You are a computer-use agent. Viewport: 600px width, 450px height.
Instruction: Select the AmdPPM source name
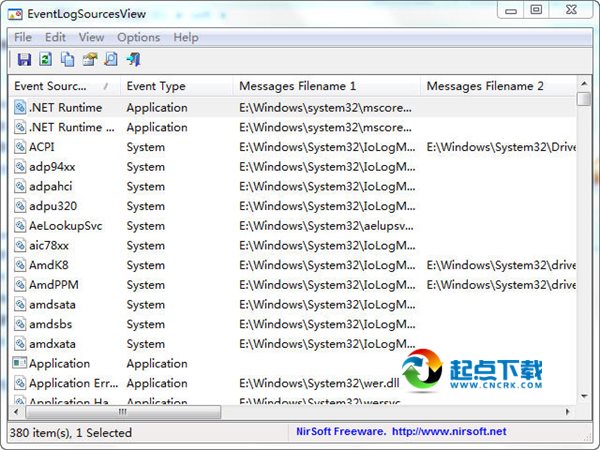pyautogui.click(x=54, y=285)
